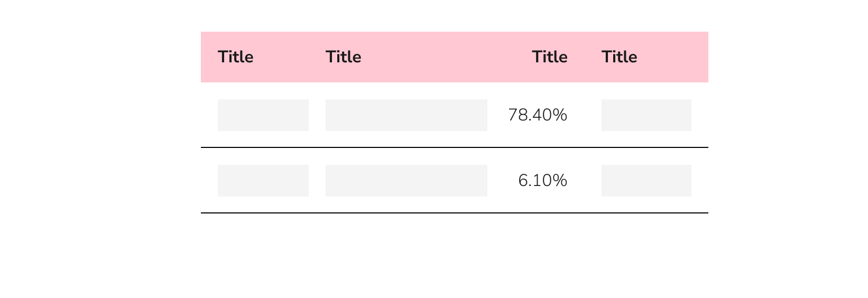Select the wide gray placeholder in first row
Screen dimensions: 868x298
coord(407,115)
